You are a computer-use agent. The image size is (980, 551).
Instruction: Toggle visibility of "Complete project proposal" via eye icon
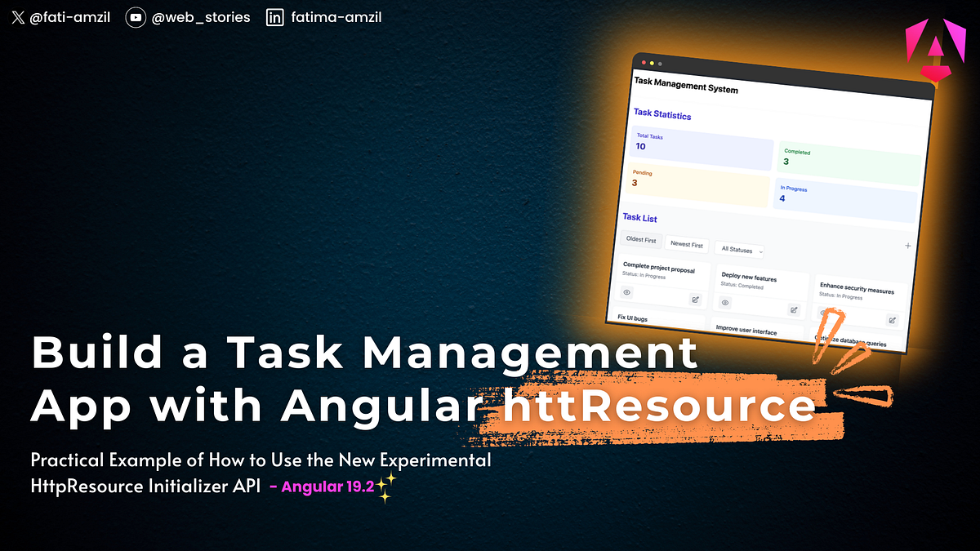click(626, 293)
